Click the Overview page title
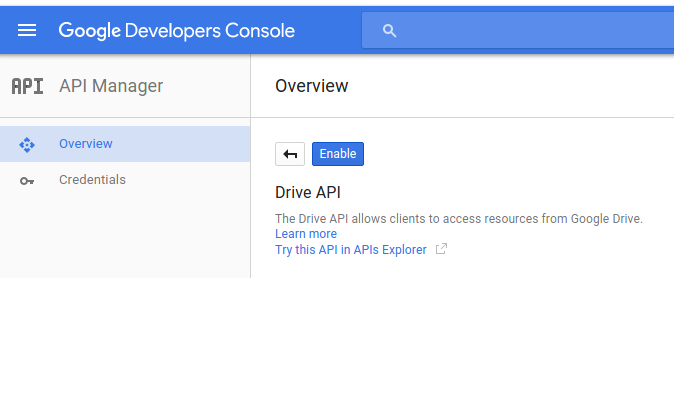Screen dimensions: 674x411 tap(312, 86)
